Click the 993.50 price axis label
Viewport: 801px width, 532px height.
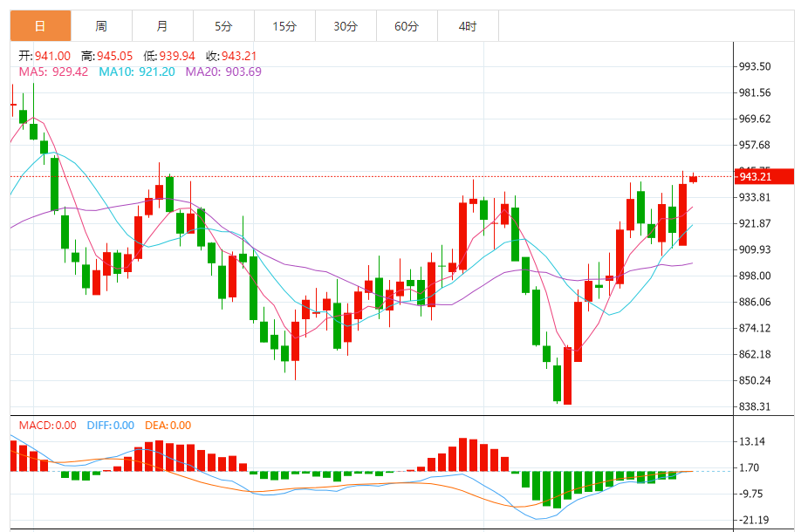point(755,66)
